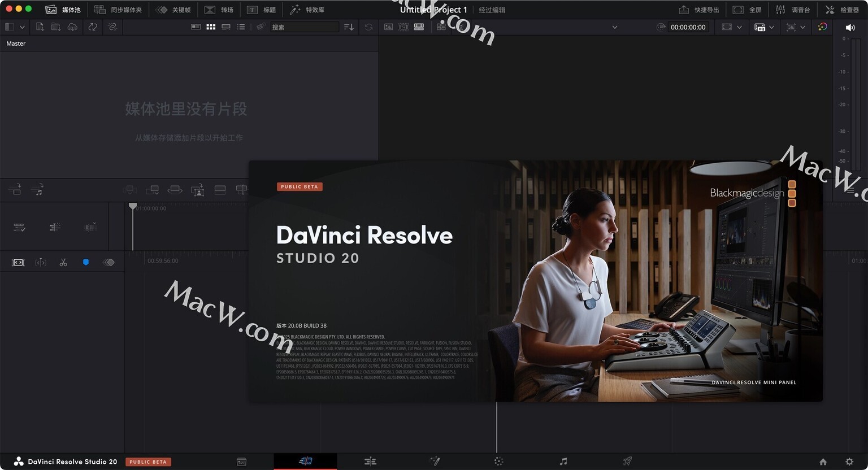The image size is (868, 470).
Task: Click the viewer timecode field 00:00:00:00
Action: [x=688, y=27]
